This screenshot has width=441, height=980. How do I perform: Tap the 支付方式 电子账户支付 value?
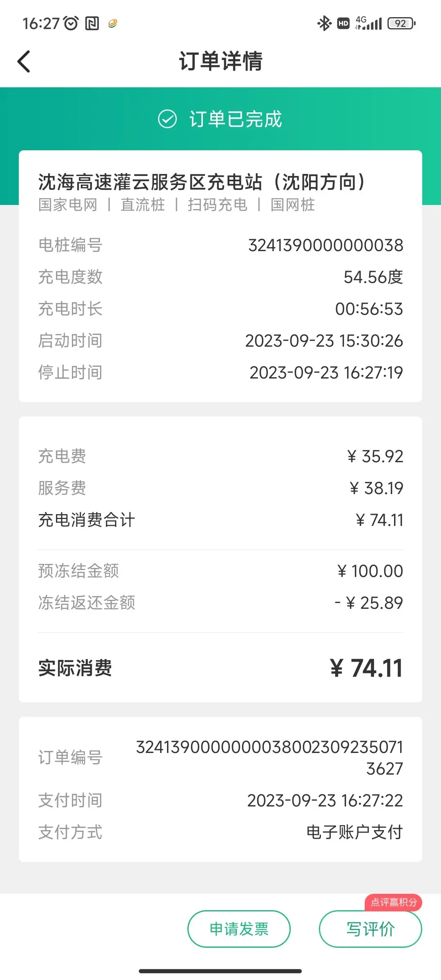pos(354,832)
